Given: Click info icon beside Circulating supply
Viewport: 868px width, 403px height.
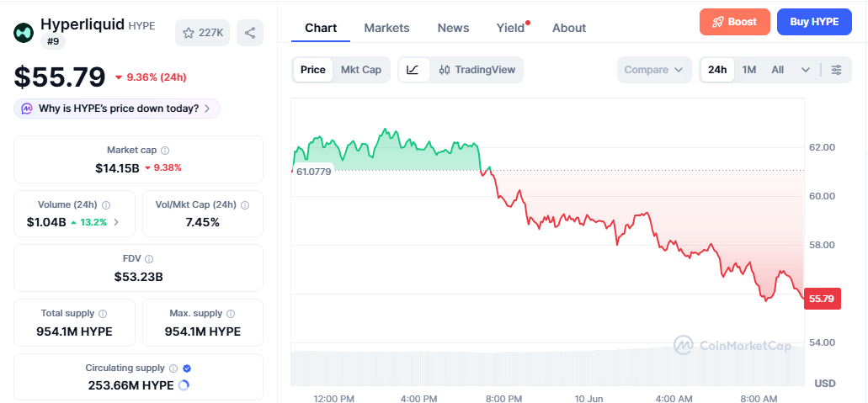Looking at the screenshot, I should 173,369.
